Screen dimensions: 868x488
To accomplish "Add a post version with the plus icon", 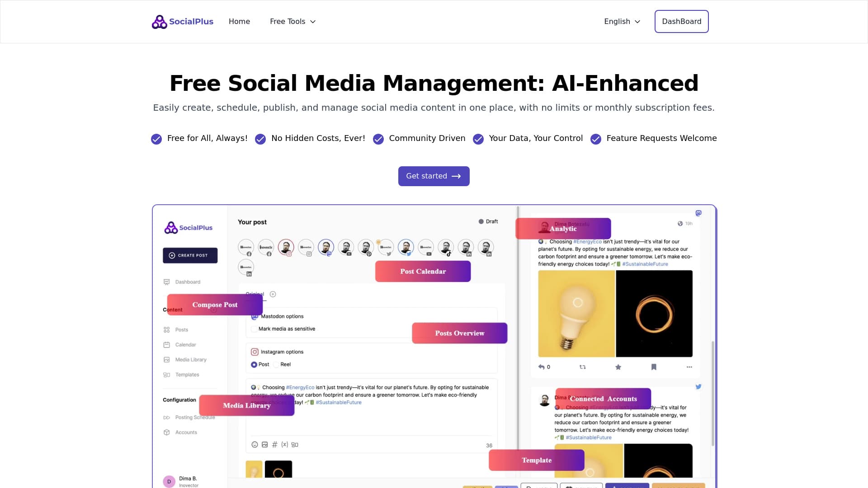I will coord(273,294).
